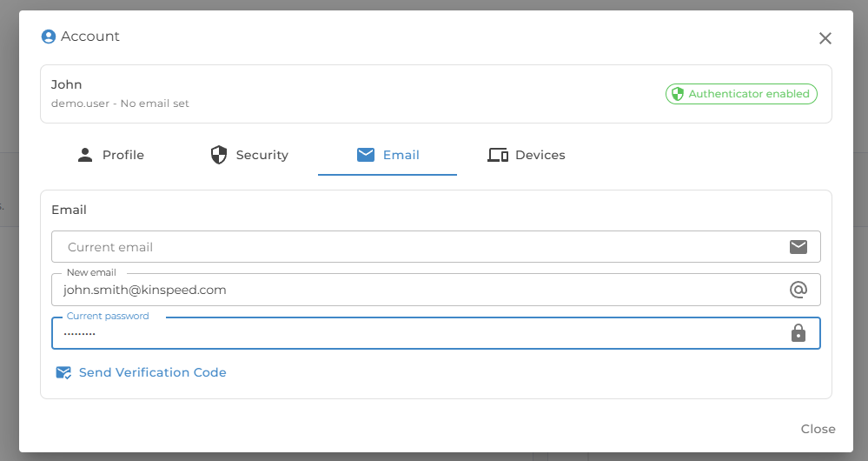Click the verification mail check icon
868x461 pixels.
tap(63, 372)
